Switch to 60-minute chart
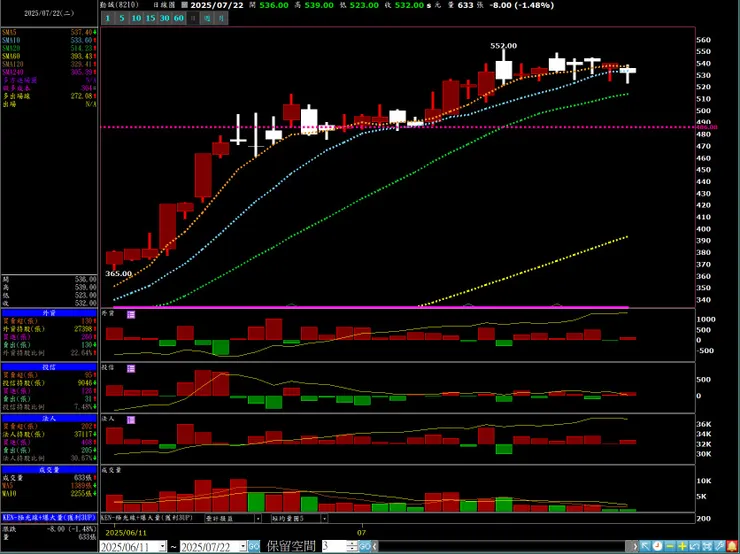This screenshot has width=740, height=554. click(178, 18)
